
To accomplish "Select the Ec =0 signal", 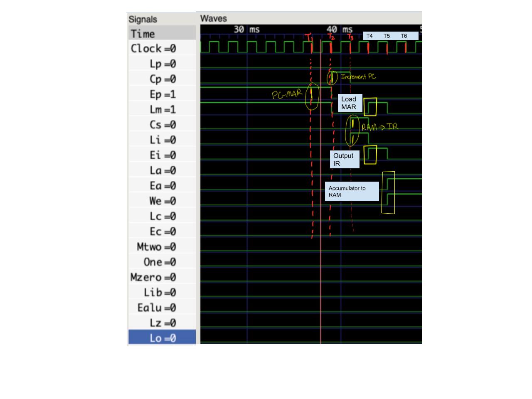I will (162, 232).
